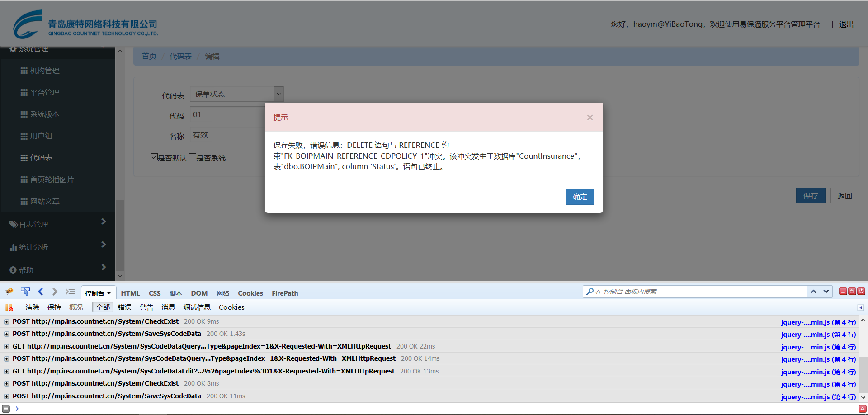Switch to the FirePath panel tab
The image size is (868, 415).
(x=285, y=293)
